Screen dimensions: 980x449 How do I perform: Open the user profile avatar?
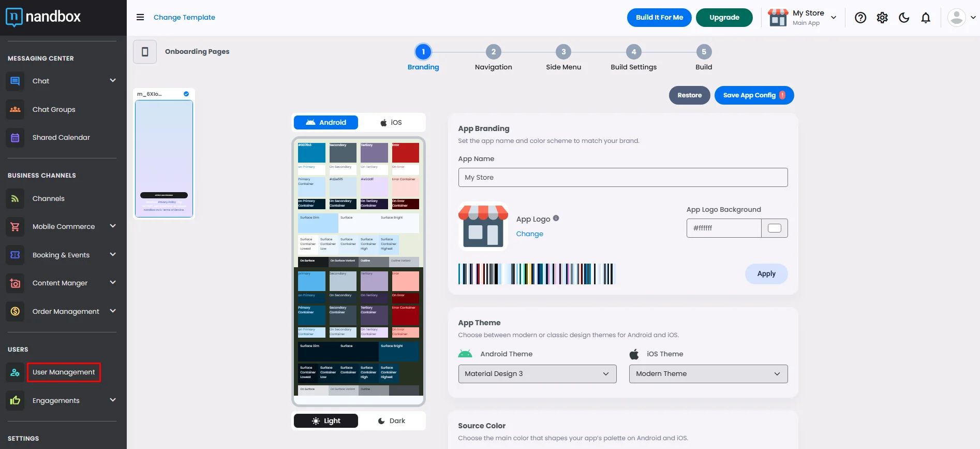tap(957, 18)
